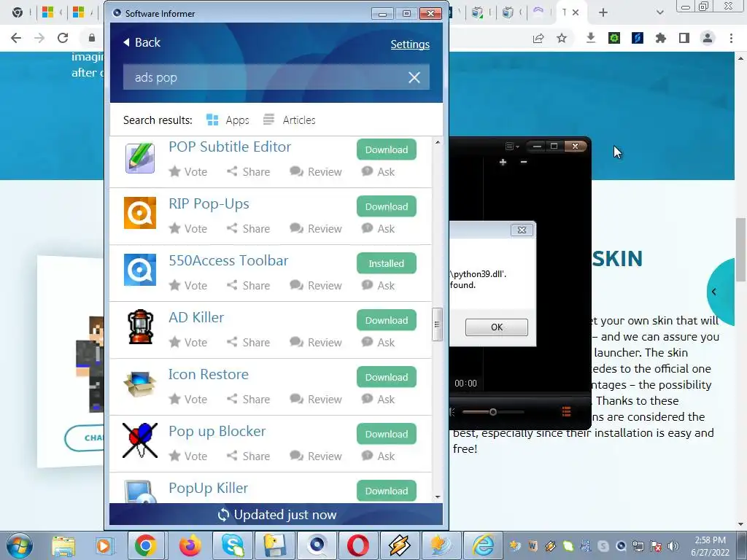
Task: Click OK in the python39.dll error dialog
Action: click(x=496, y=327)
